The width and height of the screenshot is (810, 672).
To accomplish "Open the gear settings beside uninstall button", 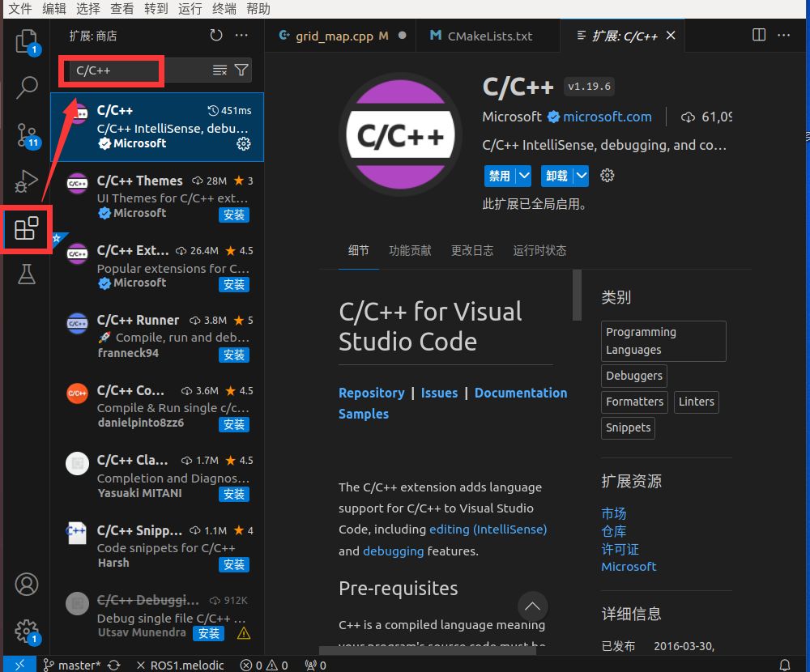I will tap(607, 176).
